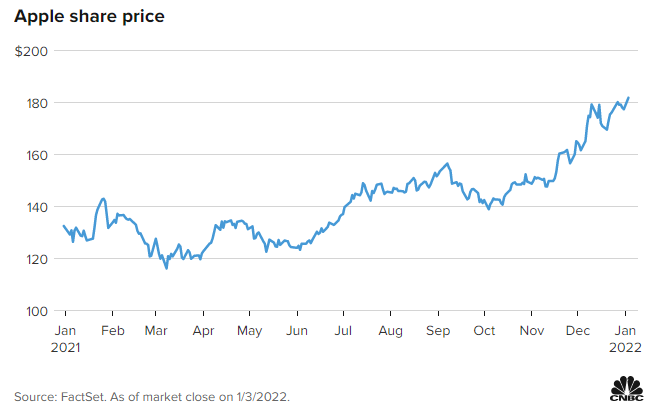The width and height of the screenshot is (657, 408).
Task: Click the Mar month label
Action: [x=155, y=330]
